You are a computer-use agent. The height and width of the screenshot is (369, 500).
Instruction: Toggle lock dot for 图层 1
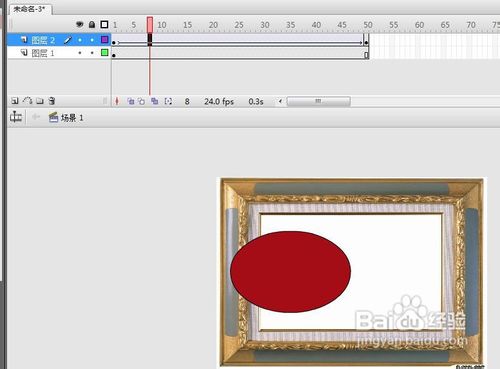coord(92,53)
